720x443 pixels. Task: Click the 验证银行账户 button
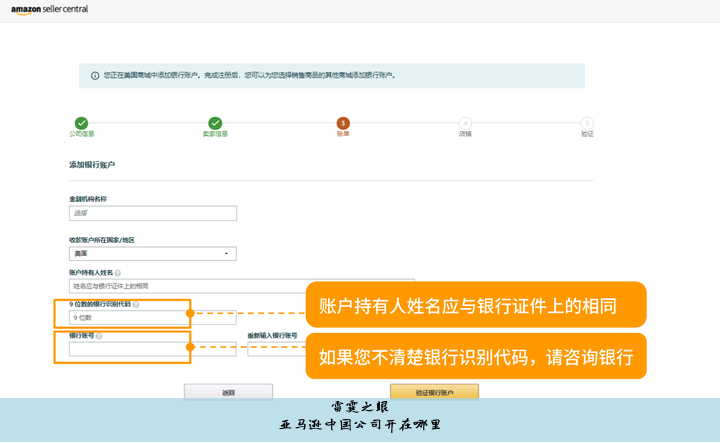[434, 393]
